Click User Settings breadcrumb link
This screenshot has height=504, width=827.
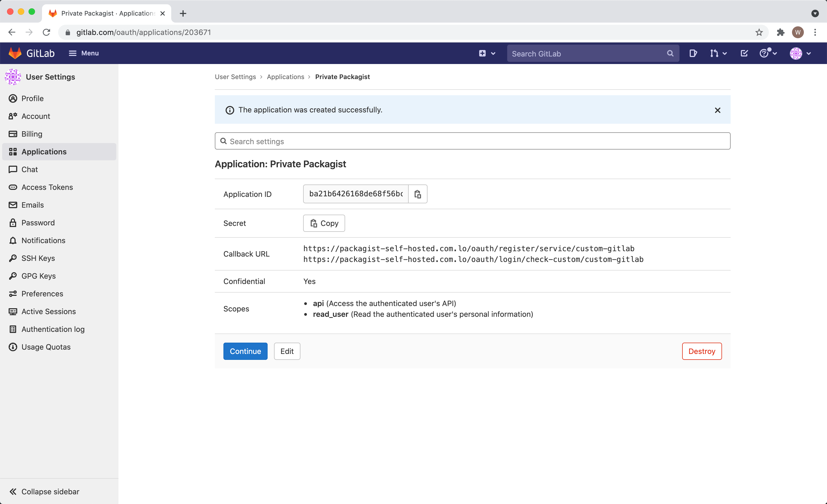pyautogui.click(x=235, y=77)
